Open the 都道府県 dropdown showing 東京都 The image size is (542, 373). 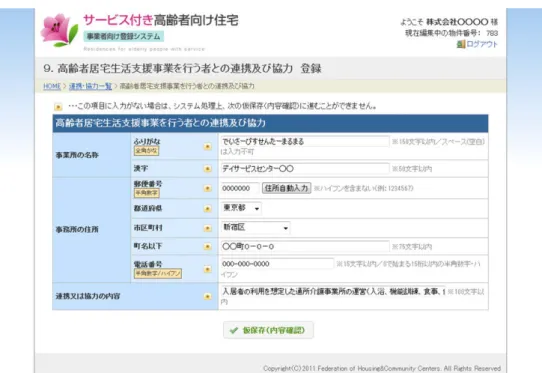point(241,208)
